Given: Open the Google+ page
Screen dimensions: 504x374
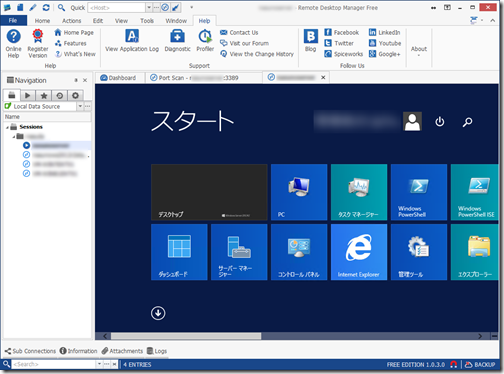Looking at the screenshot, I should point(384,54).
